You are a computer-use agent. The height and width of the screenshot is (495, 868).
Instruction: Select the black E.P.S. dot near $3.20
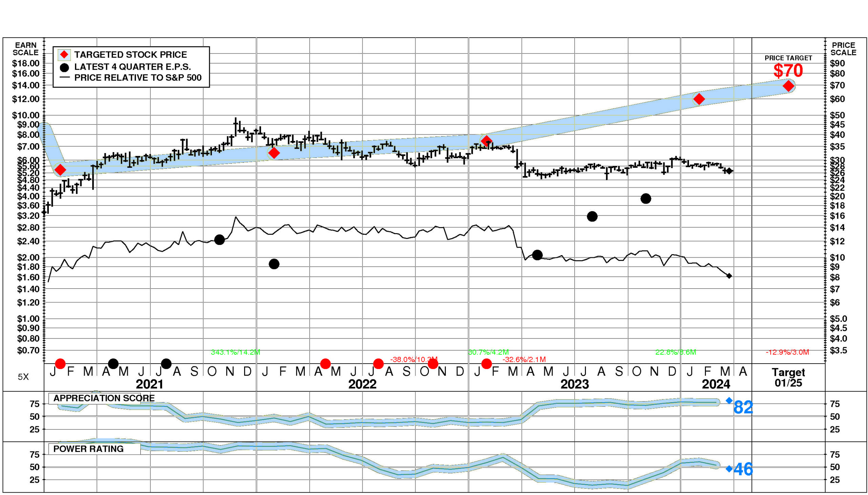592,216
